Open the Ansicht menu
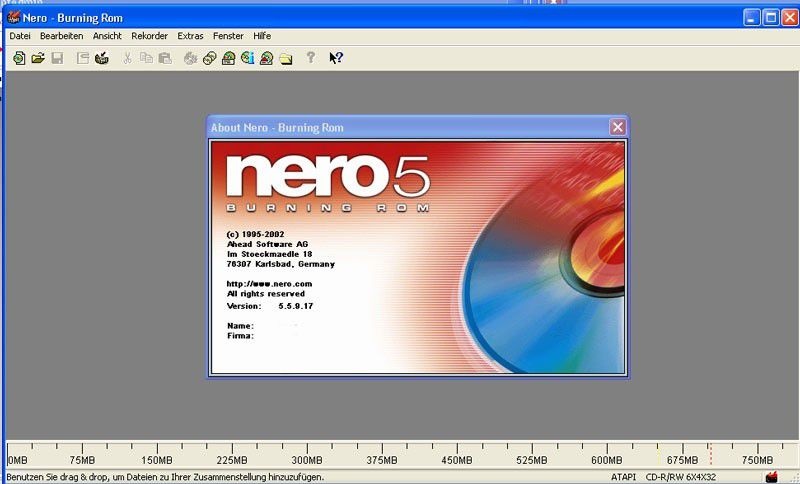Screen dimensions: 800x484 click(107, 36)
